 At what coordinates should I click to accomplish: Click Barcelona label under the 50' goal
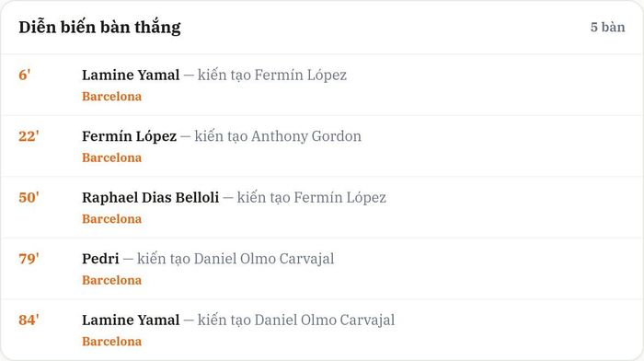[x=111, y=219]
